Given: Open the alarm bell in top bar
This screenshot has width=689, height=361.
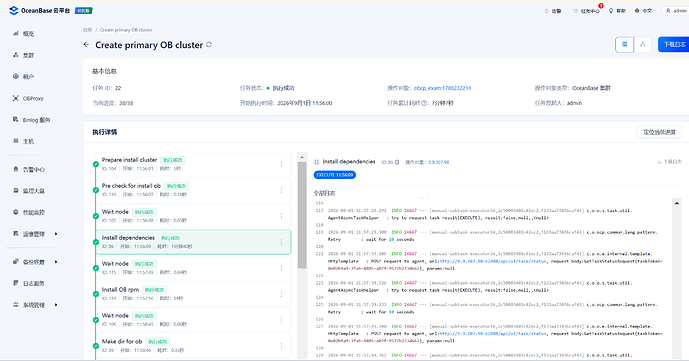Looking at the screenshot, I should [546, 11].
